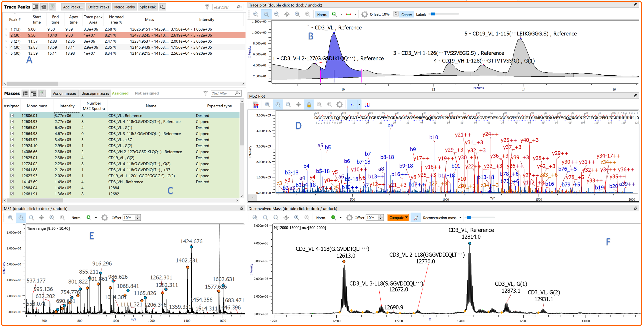Image resolution: width=644 pixels, height=328 pixels.
Task: Open the MS1 plot settings gear
Action: tap(104, 218)
